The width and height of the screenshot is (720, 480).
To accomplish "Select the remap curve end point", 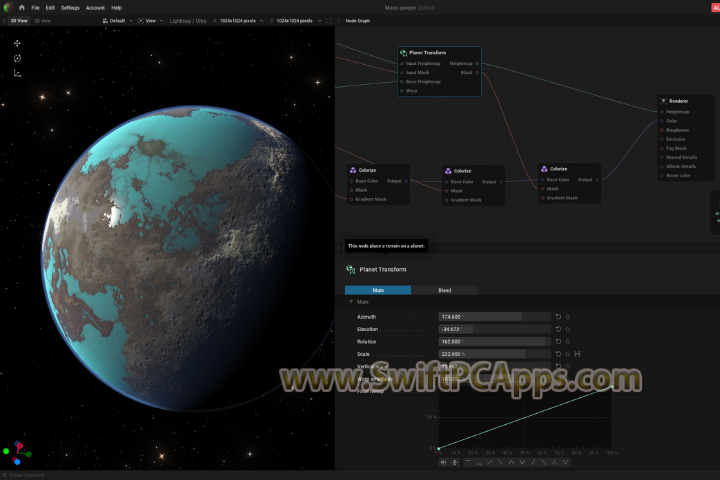I will click(x=612, y=387).
